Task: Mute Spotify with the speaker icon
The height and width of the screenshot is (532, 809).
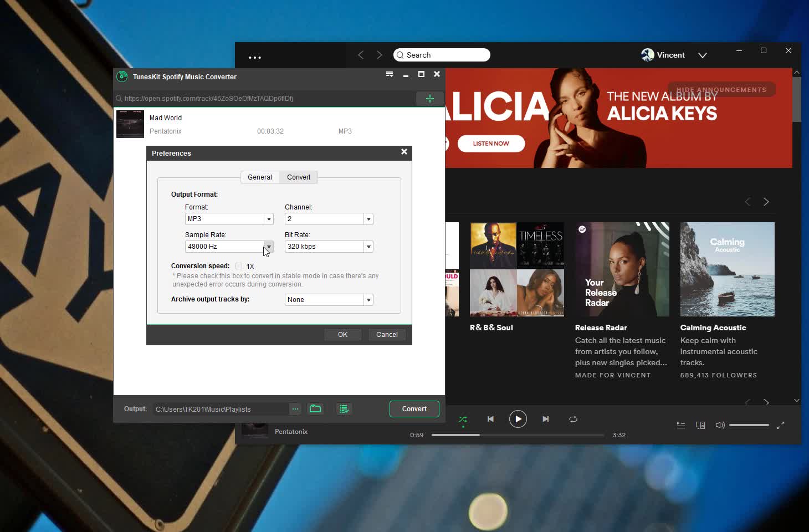Action: (x=720, y=425)
